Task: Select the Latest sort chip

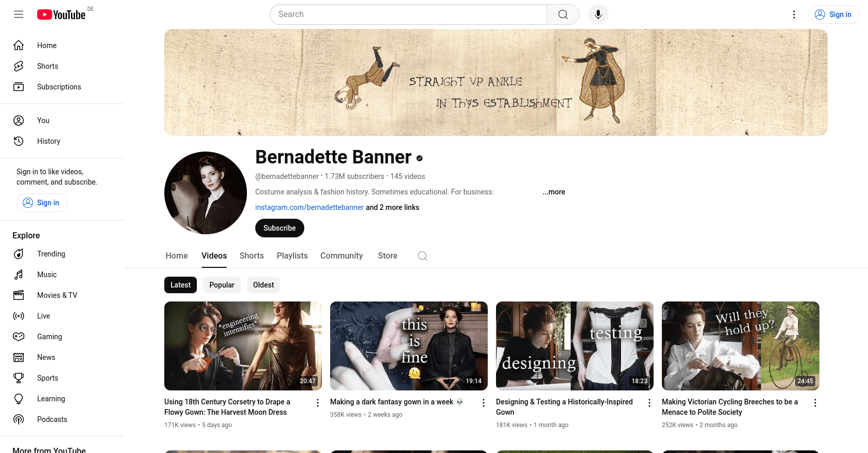Action: 180,285
